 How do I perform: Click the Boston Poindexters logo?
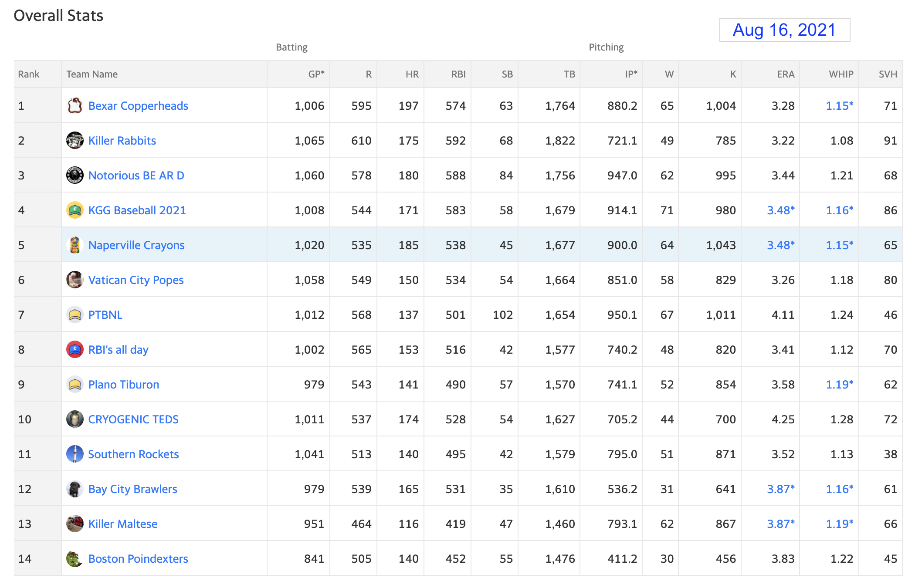[x=75, y=558]
